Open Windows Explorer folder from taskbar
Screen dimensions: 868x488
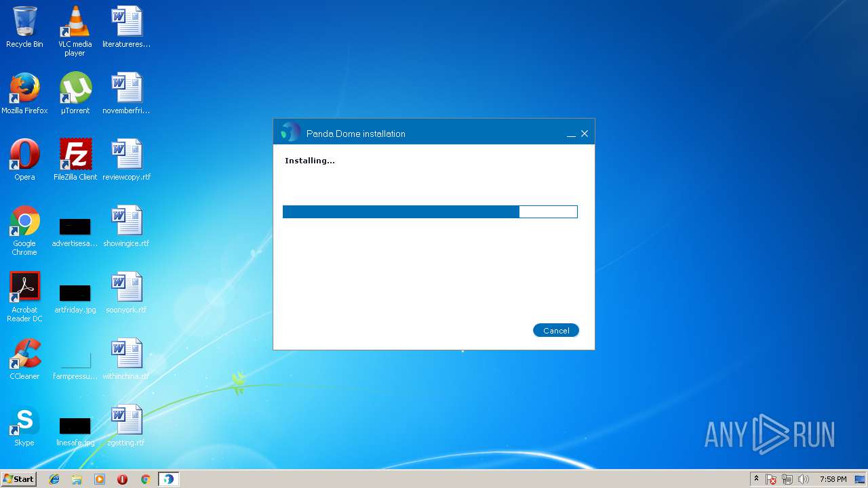pyautogui.click(x=77, y=479)
